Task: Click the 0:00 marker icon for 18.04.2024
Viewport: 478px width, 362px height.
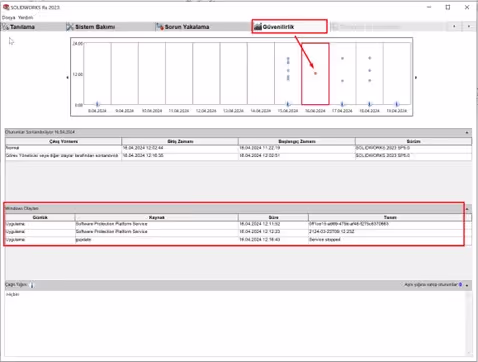Action: click(x=370, y=104)
